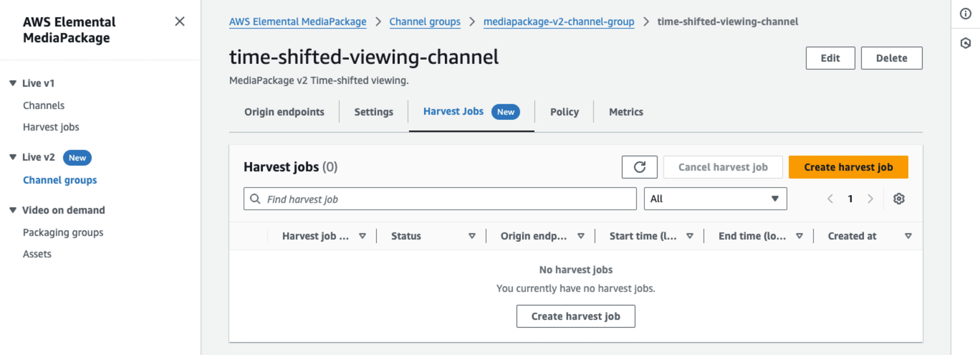Click the Status column header
Viewport: 980px width, 355px height.
[x=406, y=236]
